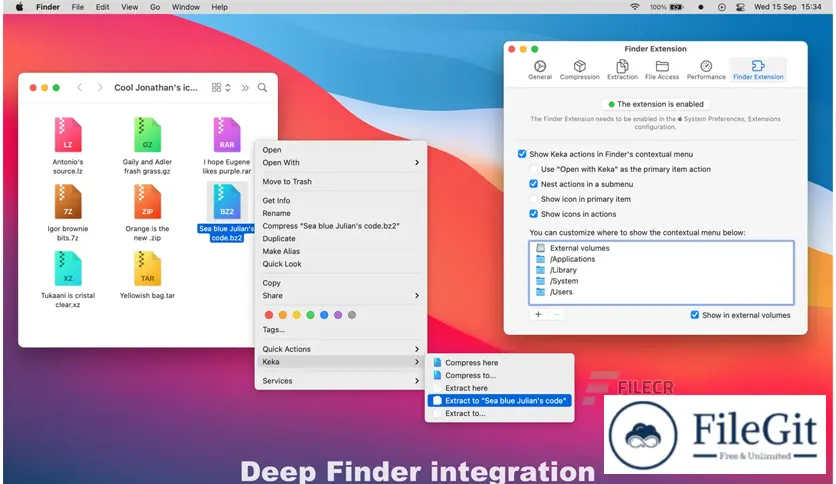Select the Gaily and Adler frash grass.gz icon
Screen dimensions: 836x484
coord(147,135)
